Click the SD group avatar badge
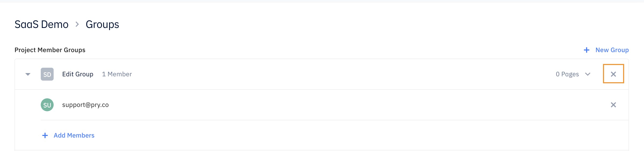Viewport: 644px width, 151px height. pyautogui.click(x=47, y=74)
